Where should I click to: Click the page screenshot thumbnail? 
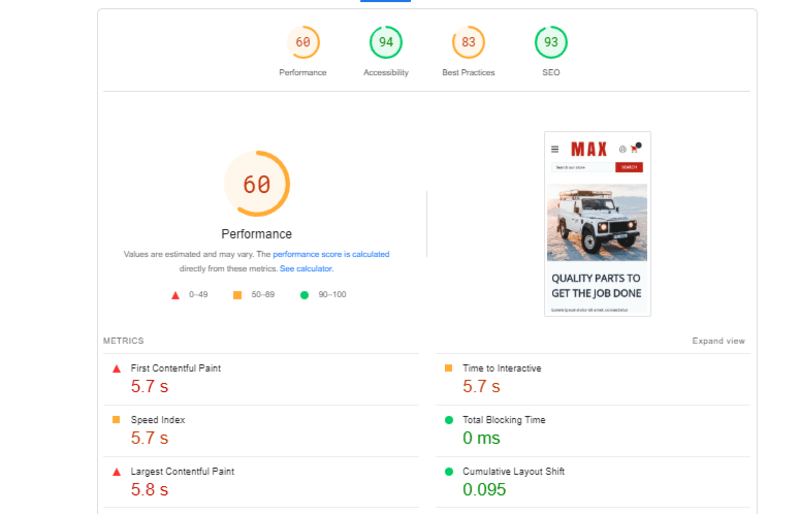(x=597, y=224)
